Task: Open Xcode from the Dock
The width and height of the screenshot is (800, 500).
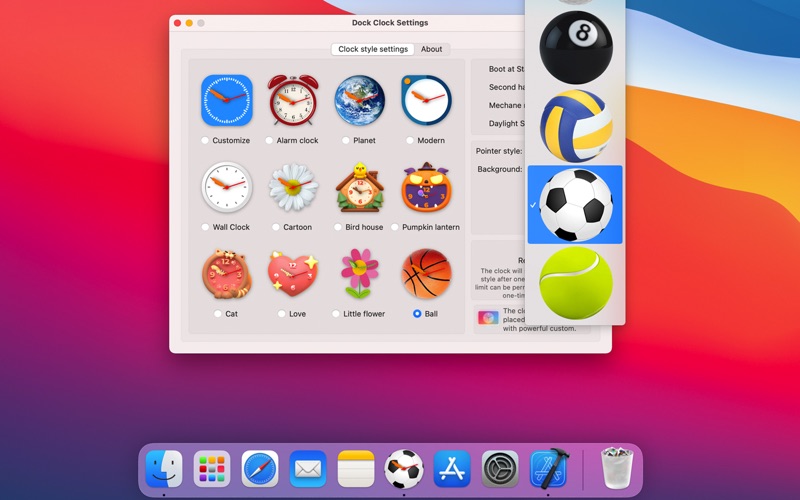Action: point(549,469)
